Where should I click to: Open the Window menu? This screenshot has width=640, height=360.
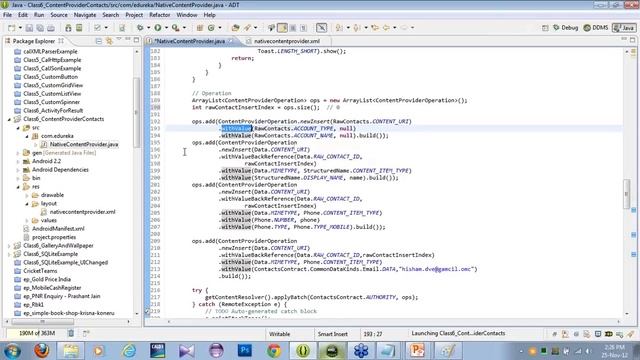(x=187, y=15)
